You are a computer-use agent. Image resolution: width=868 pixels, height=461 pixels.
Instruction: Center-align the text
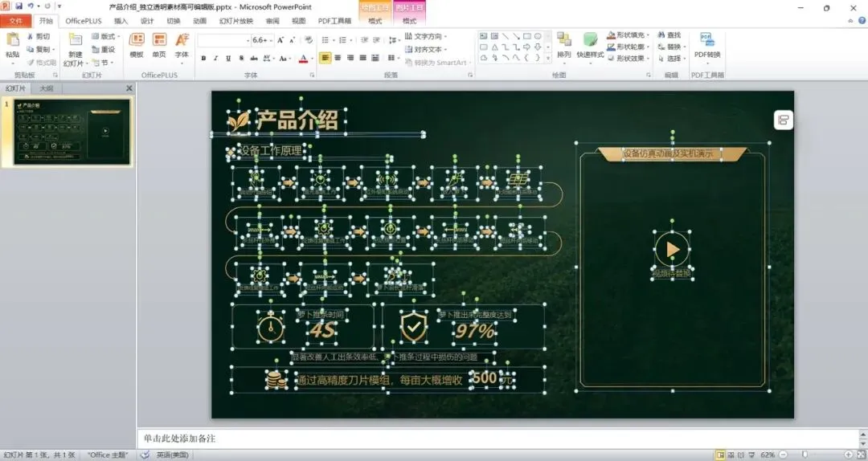pos(338,58)
